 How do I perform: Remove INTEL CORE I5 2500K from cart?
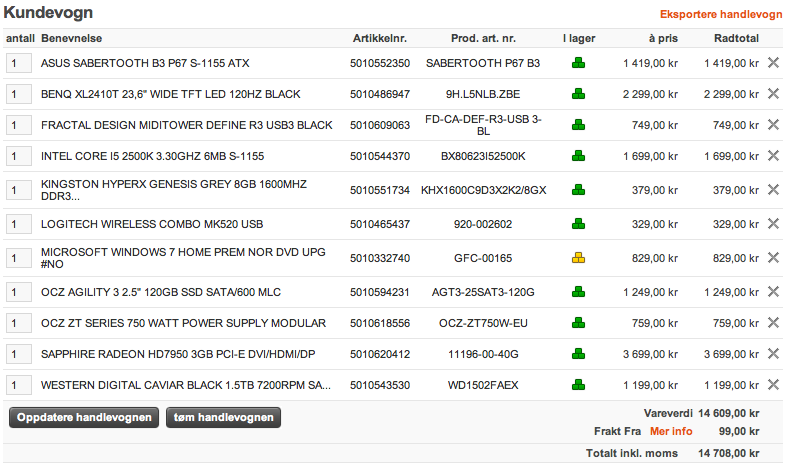point(773,156)
